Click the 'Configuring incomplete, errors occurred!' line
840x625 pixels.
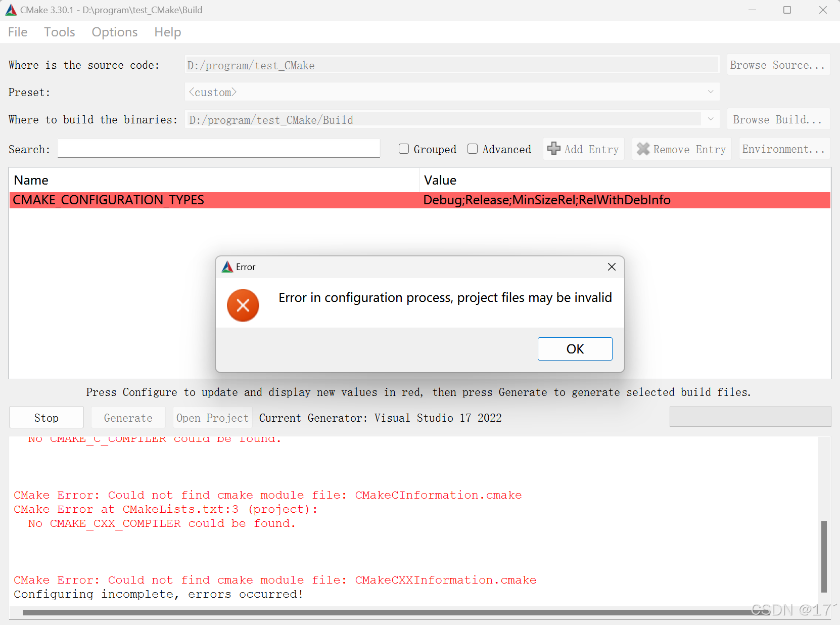pyautogui.click(x=158, y=594)
